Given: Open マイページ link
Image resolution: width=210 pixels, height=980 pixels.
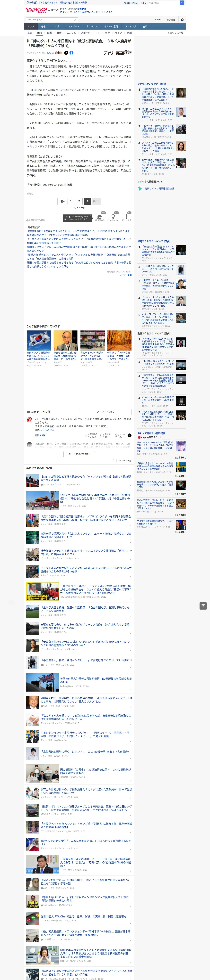Looking at the screenshot, I should tap(157, 20).
